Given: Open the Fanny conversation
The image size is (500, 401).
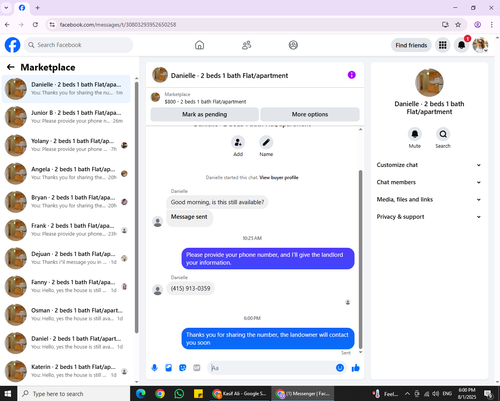Looking at the screenshot, I should tap(66, 286).
